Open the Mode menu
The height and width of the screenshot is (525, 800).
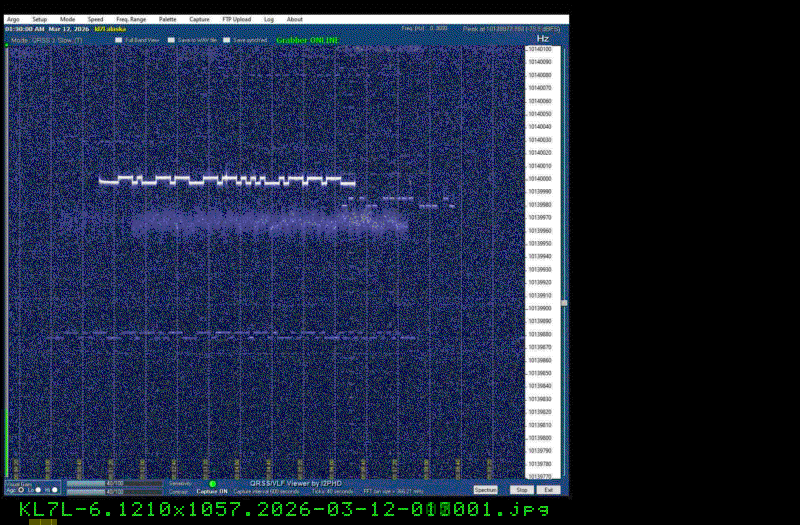[x=67, y=19]
